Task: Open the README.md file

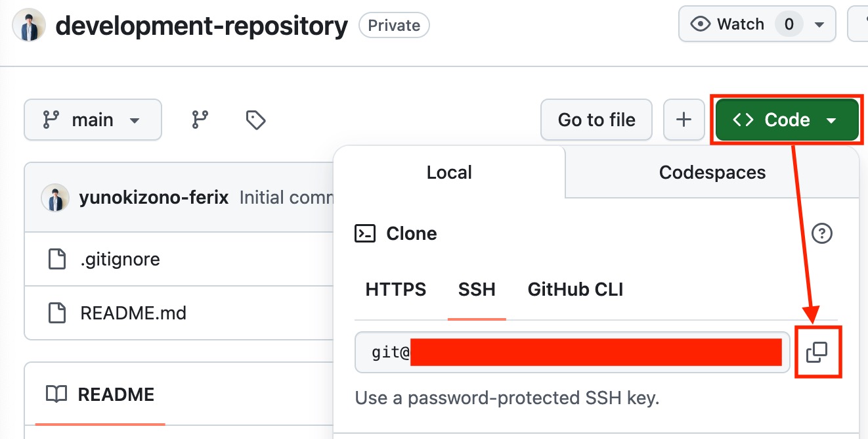Action: point(134,313)
